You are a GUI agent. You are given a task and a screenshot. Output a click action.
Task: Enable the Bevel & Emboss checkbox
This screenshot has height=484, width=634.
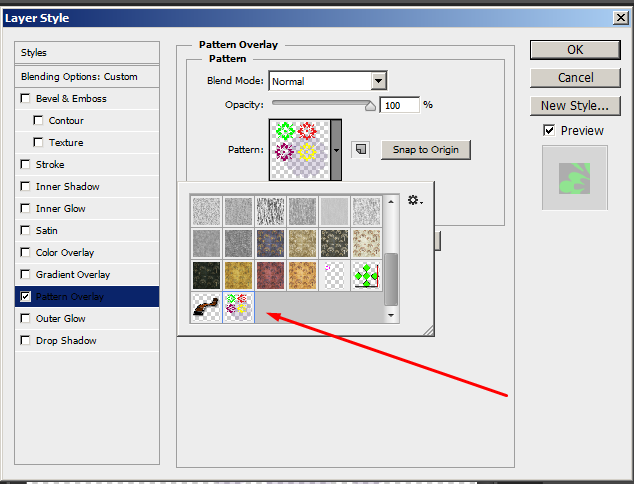(25, 98)
